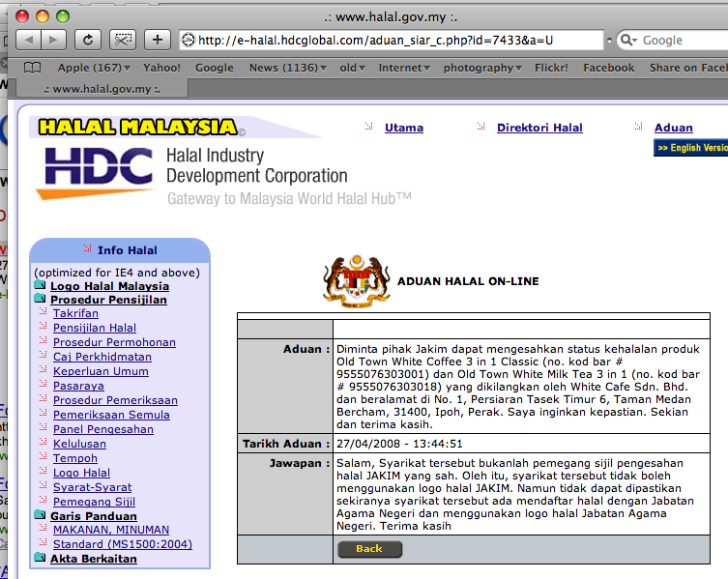Click the Malaysian coat of arms image
This screenshot has width=728, height=579.
[357, 281]
